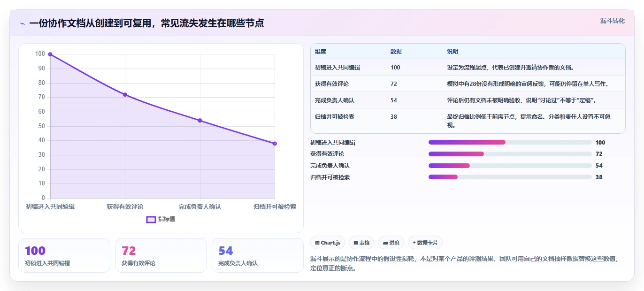This screenshot has height=291, width=644.
Task: Click the y-axis tick label 50
Action: pyautogui.click(x=42, y=126)
